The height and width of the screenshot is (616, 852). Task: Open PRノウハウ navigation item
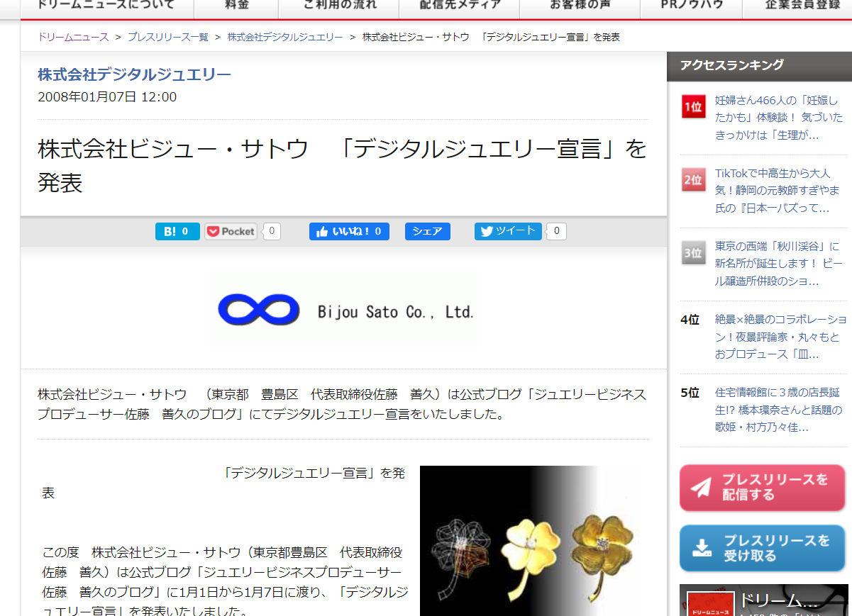click(x=692, y=6)
